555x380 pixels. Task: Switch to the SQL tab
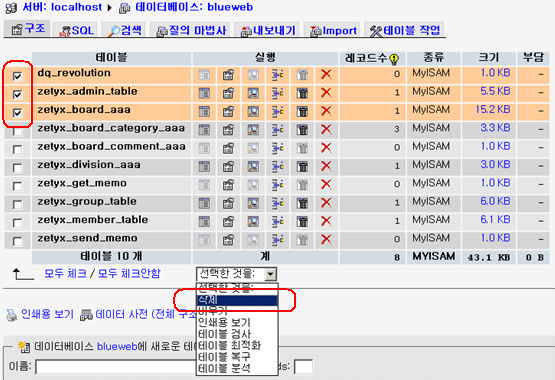click(x=77, y=31)
